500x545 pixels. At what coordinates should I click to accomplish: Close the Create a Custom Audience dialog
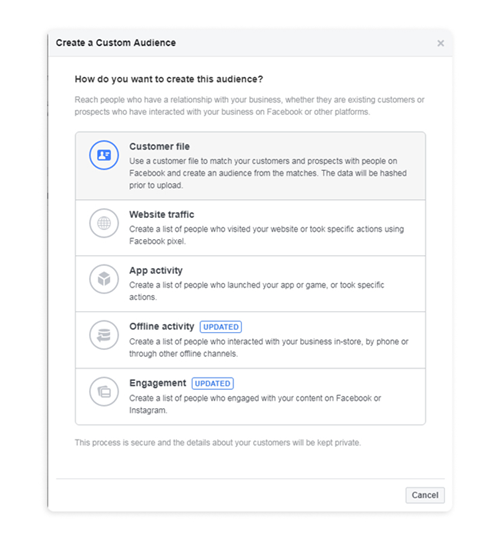pyautogui.click(x=441, y=43)
